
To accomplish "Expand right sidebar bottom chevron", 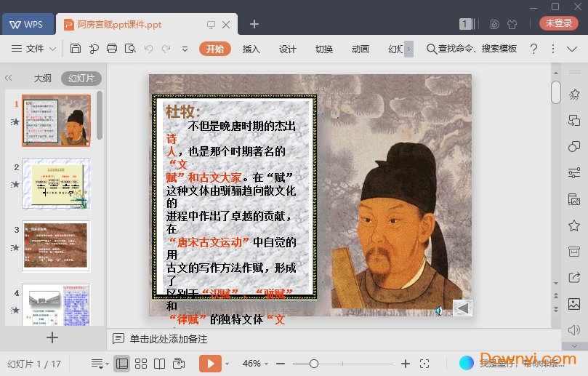I will click(574, 345).
